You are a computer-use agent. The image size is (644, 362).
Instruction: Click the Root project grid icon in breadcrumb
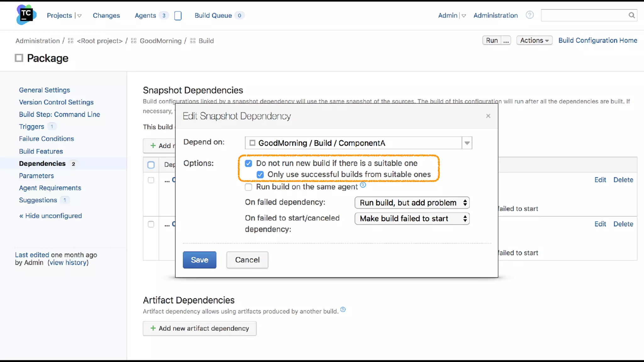pos(71,41)
